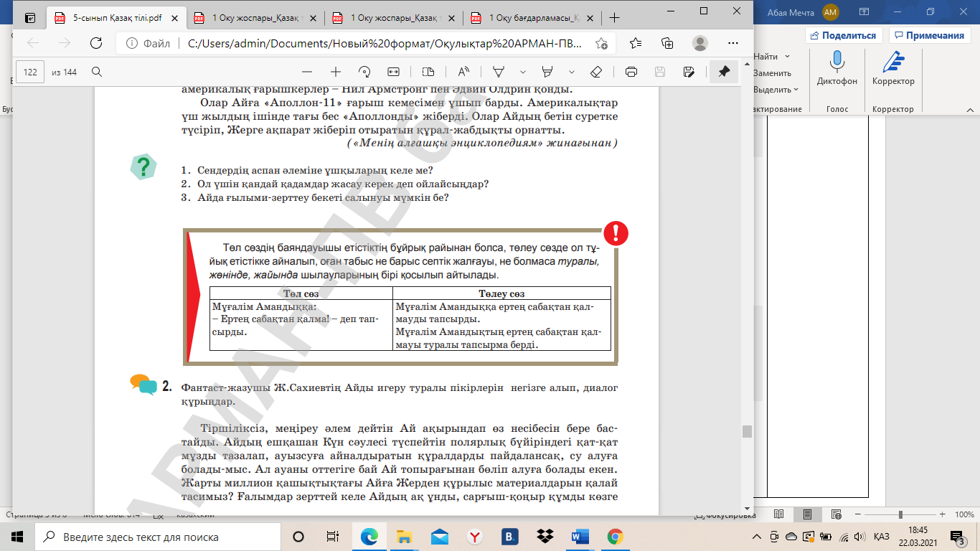
Task: Start Диктофон in Word
Action: [x=837, y=68]
